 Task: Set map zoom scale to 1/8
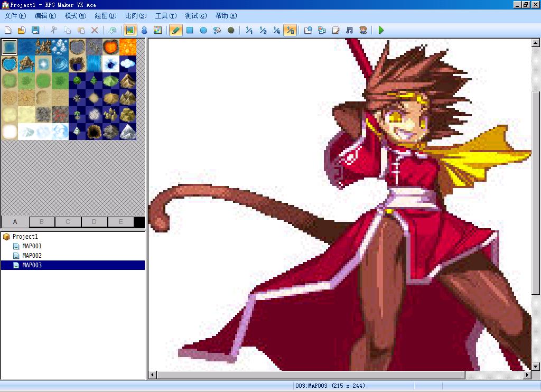290,30
